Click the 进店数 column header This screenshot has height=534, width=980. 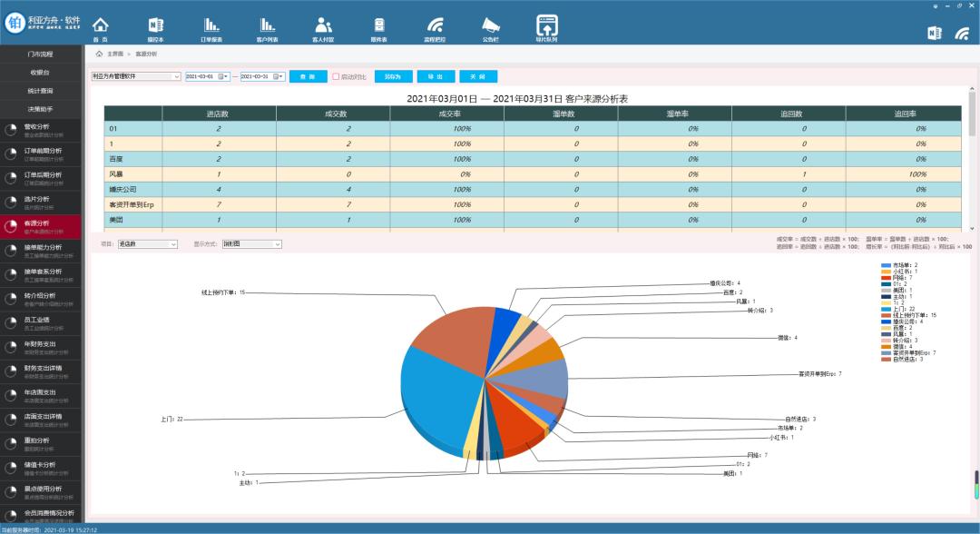218,114
